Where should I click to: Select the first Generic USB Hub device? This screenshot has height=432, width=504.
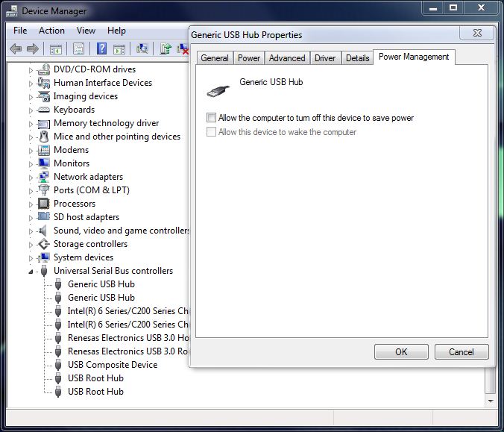pos(101,284)
